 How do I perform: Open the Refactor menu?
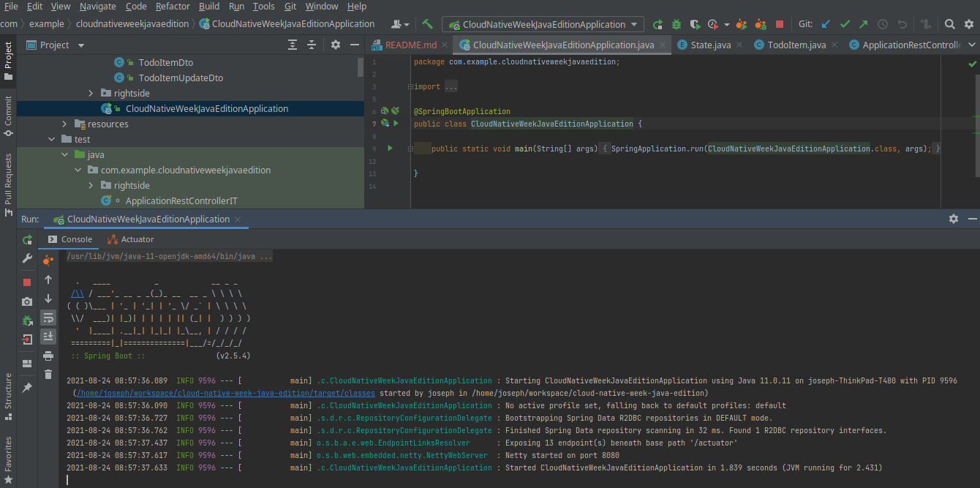(x=173, y=7)
